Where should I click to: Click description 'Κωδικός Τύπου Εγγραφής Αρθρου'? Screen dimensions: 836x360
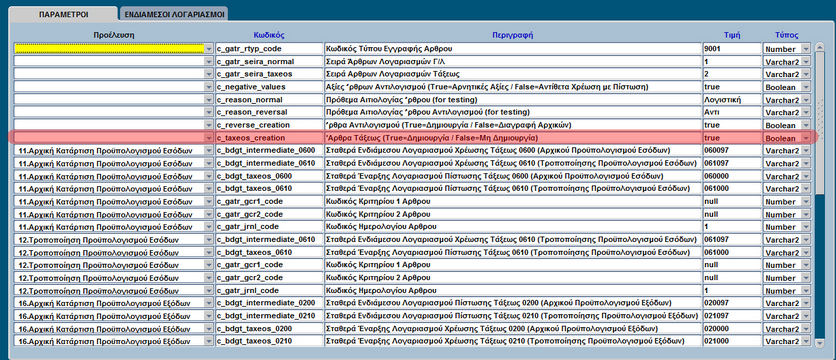pos(513,49)
